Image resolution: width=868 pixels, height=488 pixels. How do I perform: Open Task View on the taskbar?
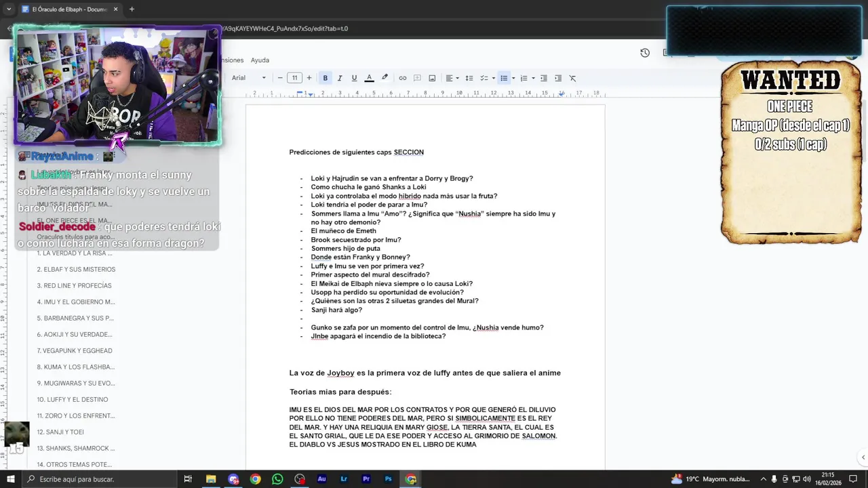click(188, 479)
